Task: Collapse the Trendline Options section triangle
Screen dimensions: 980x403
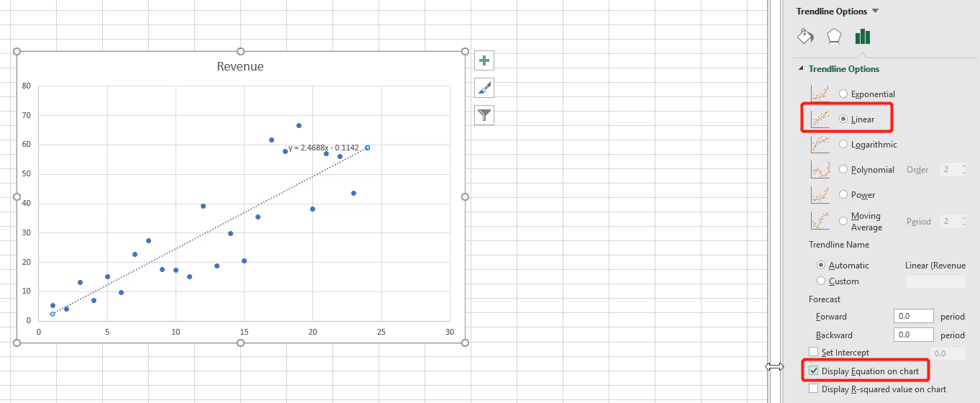Action: tap(801, 68)
